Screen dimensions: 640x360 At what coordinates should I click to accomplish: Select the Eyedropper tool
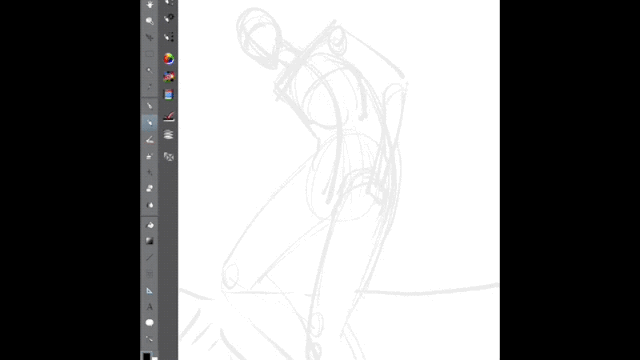[x=149, y=87]
